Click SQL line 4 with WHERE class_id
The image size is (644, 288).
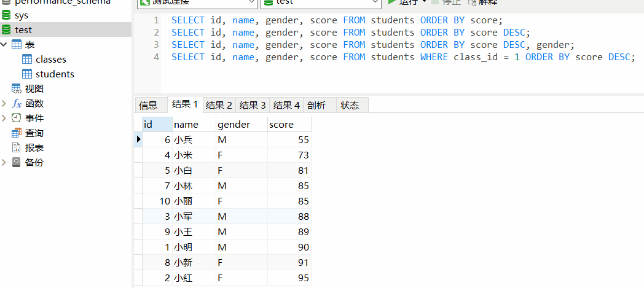pyautogui.click(x=403, y=57)
